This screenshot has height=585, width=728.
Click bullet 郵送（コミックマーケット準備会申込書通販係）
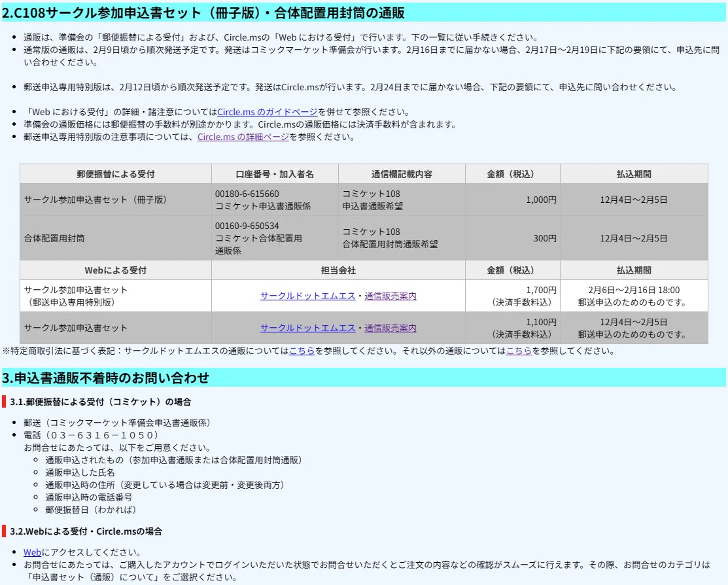coord(119,423)
